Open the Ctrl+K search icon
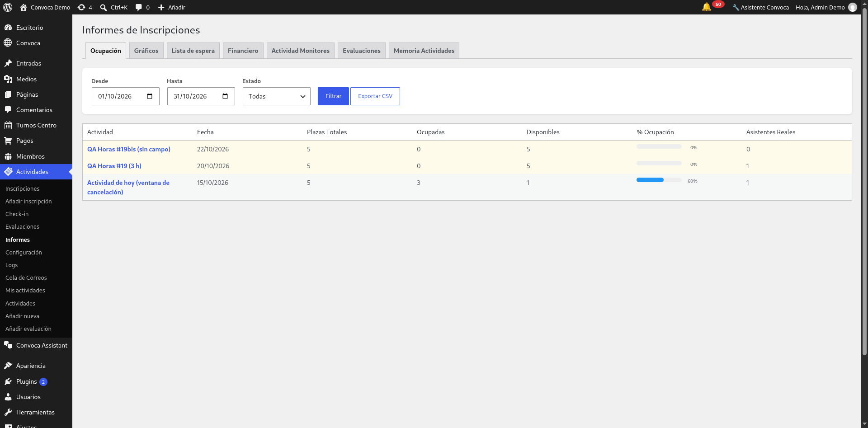The width and height of the screenshot is (868, 428). 104,7
